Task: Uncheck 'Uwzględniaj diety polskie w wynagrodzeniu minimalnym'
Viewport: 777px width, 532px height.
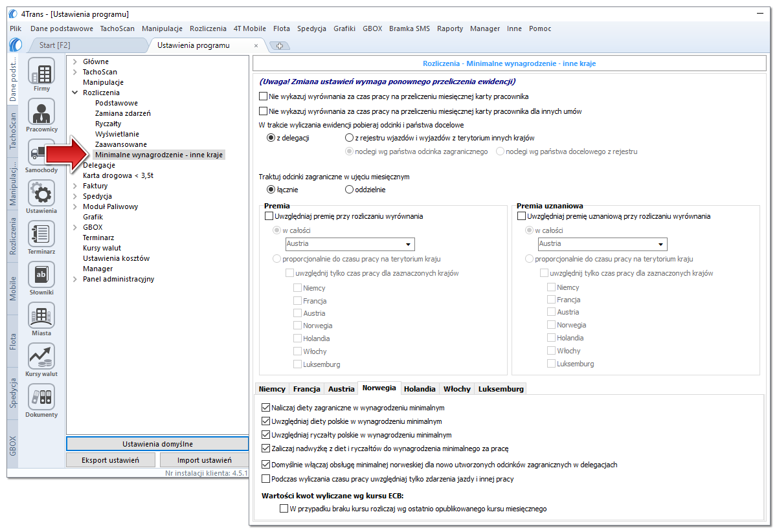Action: click(x=265, y=421)
